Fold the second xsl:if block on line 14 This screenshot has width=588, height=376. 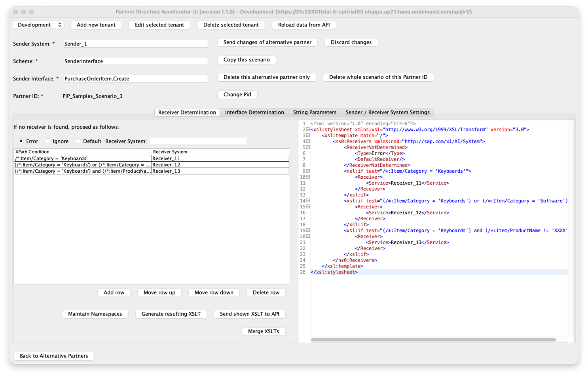tap(308, 201)
